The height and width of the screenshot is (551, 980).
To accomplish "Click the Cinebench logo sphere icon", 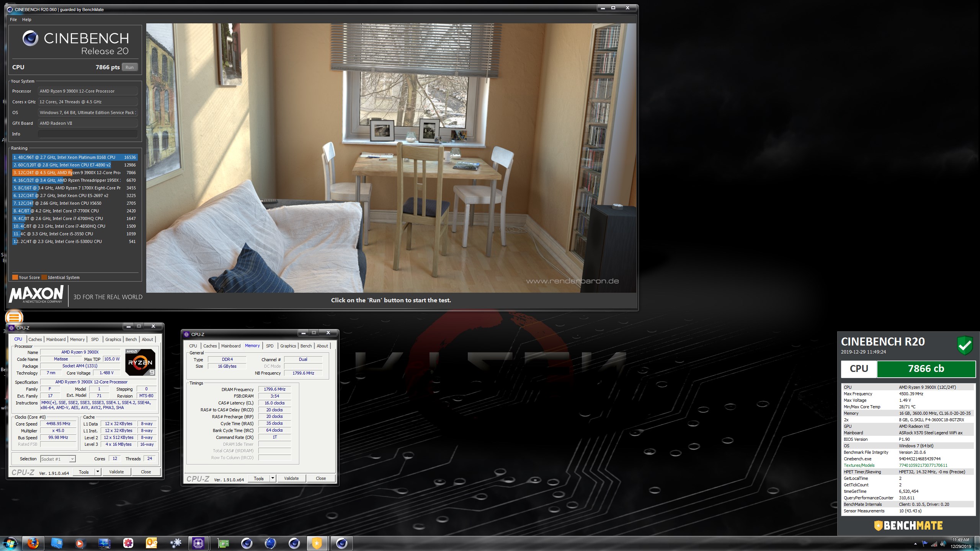I will pyautogui.click(x=30, y=38).
